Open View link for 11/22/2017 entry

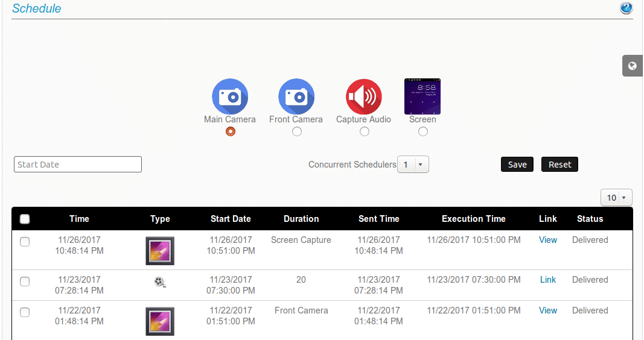548,310
